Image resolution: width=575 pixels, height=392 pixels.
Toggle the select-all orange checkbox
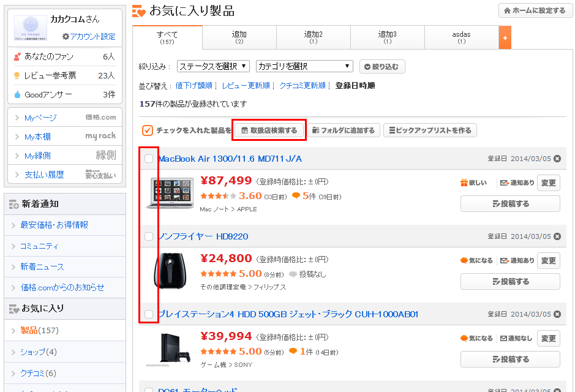[x=148, y=130]
